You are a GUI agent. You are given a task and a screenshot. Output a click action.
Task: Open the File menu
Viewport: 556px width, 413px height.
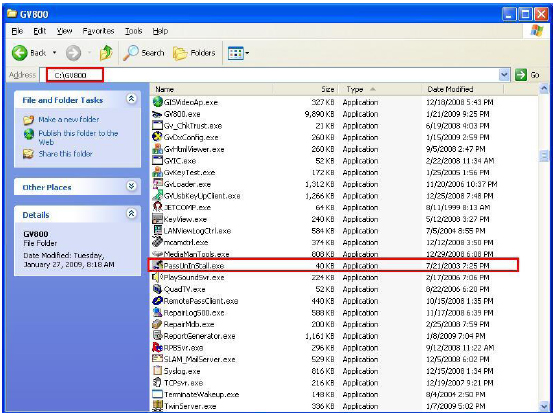[17, 31]
